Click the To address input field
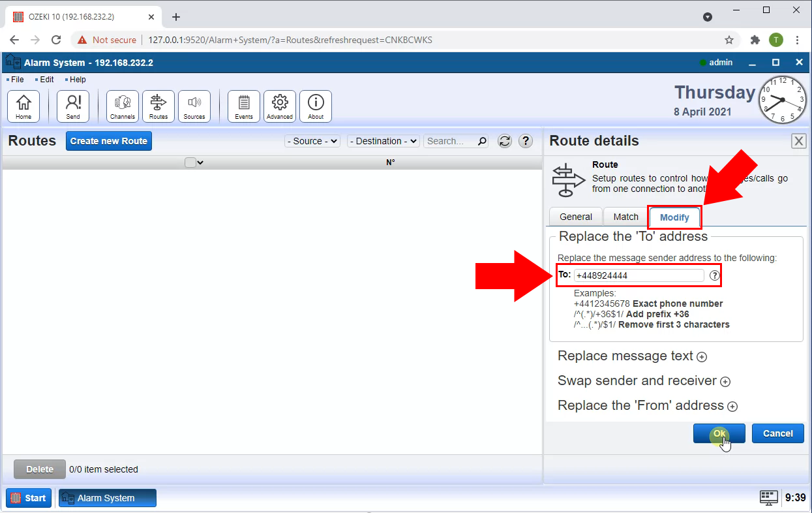812x513 pixels. [x=639, y=275]
